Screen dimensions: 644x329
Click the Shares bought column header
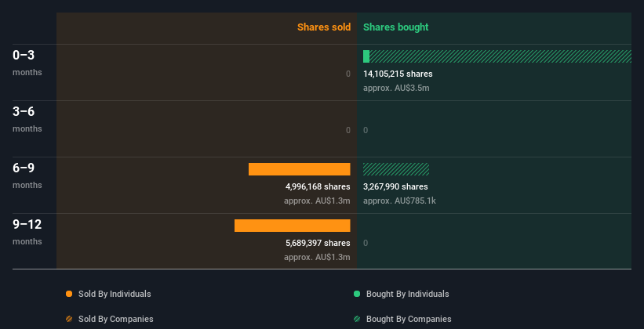(x=396, y=27)
